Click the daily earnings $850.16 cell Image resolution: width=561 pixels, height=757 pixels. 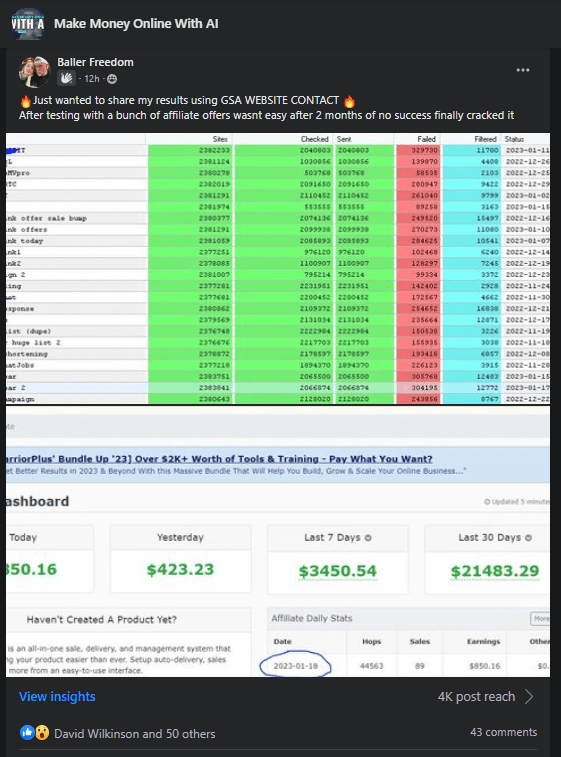[485, 666]
